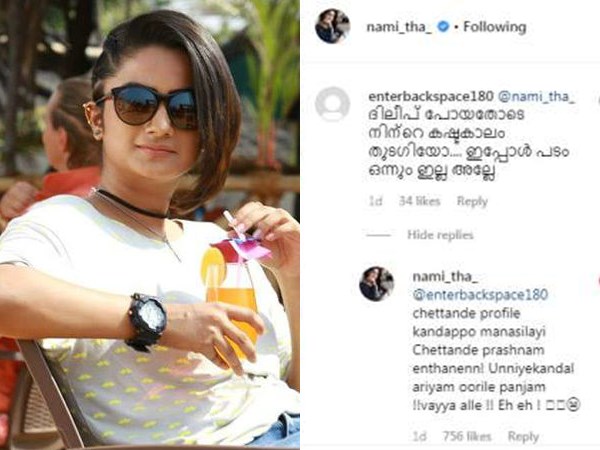View the 756 likes list
600x450 pixels.
click(x=467, y=436)
